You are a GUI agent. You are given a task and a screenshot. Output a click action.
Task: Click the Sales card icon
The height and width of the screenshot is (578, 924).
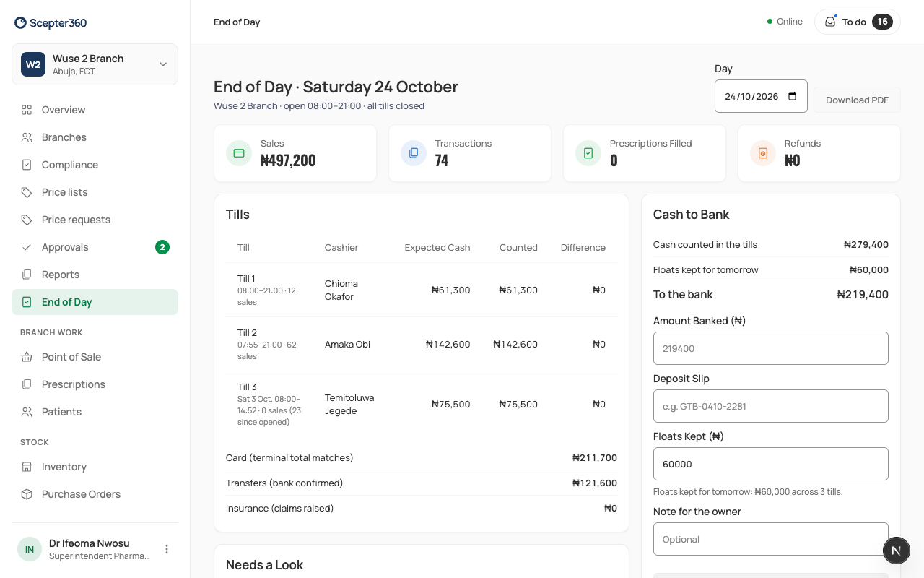point(239,153)
